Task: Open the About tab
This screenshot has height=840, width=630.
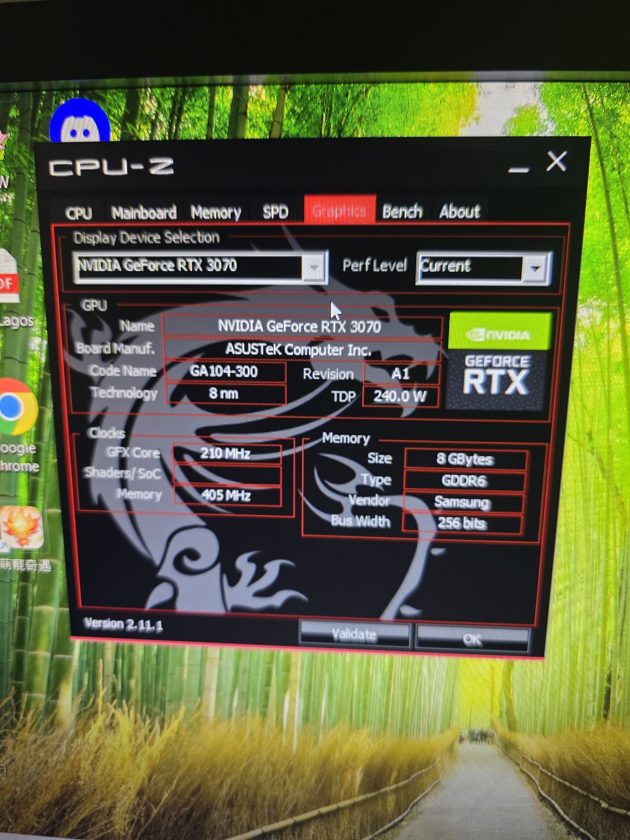Action: (459, 210)
